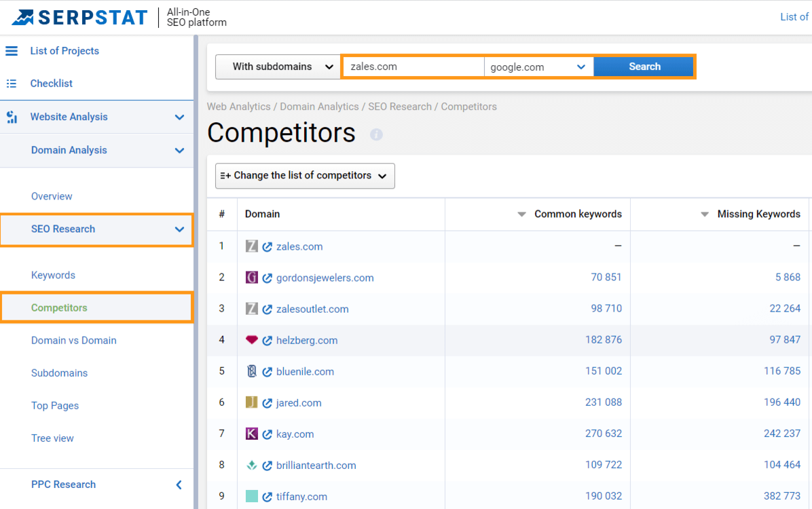
Task: Open external link icon for kay.com
Action: click(x=267, y=434)
